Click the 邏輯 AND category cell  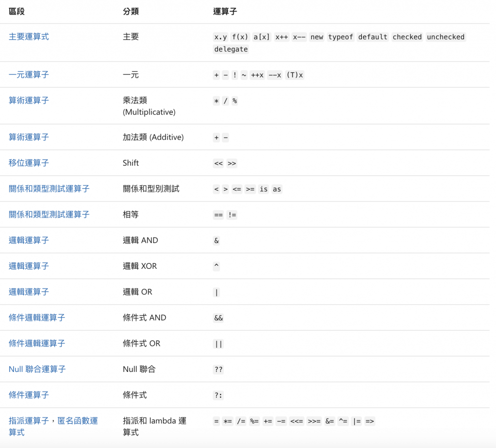140,240
